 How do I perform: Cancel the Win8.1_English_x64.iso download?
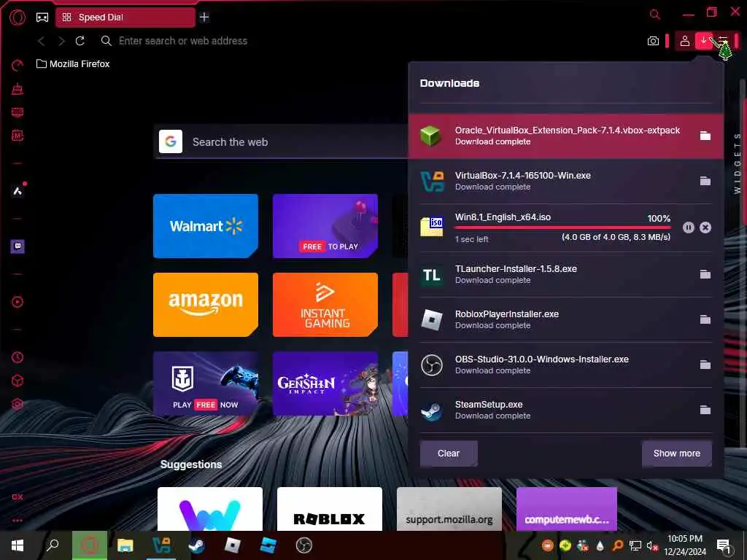[x=705, y=227]
